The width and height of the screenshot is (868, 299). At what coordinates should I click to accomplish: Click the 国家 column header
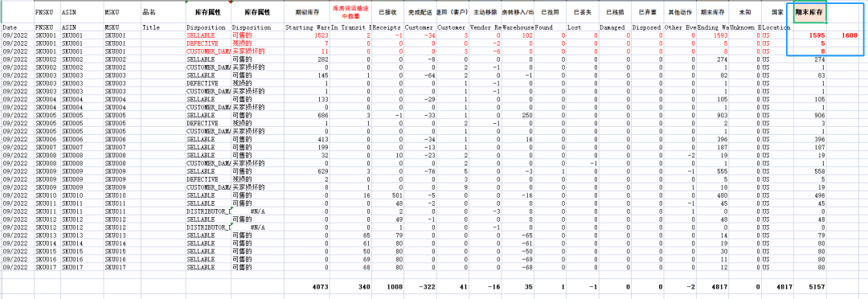point(777,11)
